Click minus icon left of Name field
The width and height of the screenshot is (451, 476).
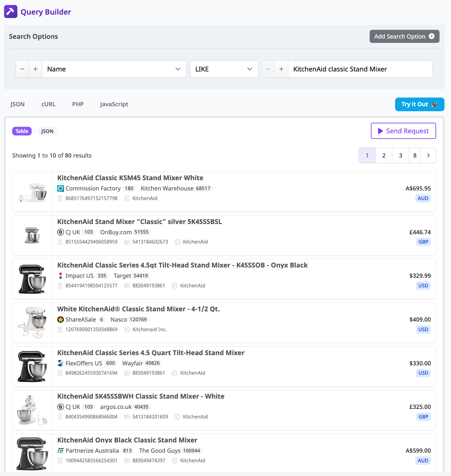[x=22, y=69]
